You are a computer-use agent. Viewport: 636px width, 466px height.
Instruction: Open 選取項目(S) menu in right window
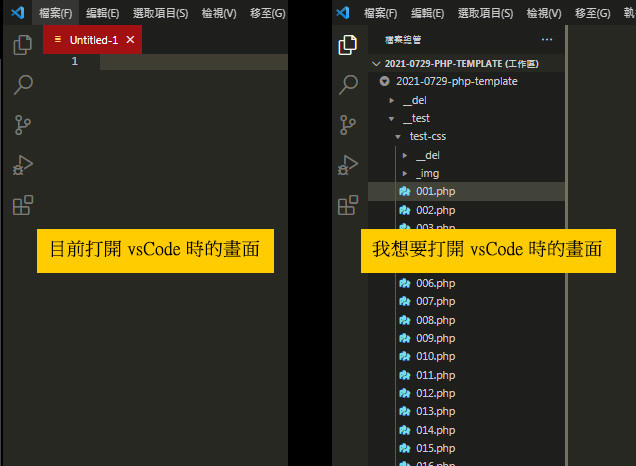pyautogui.click(x=486, y=13)
